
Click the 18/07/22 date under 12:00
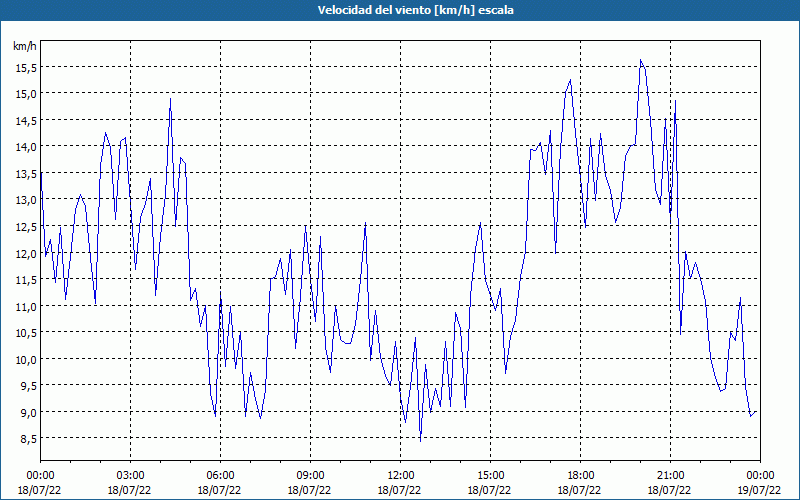399,490
